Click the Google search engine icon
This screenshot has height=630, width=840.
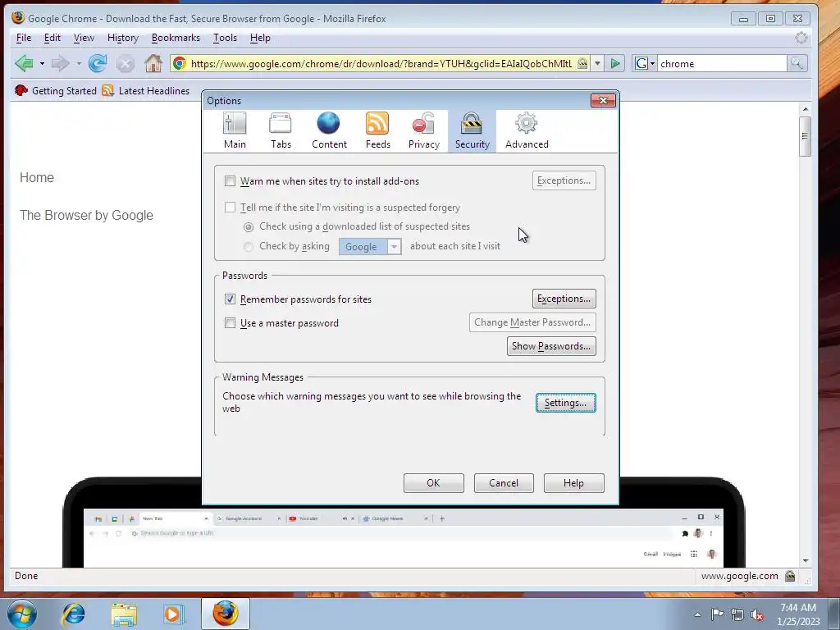click(641, 64)
